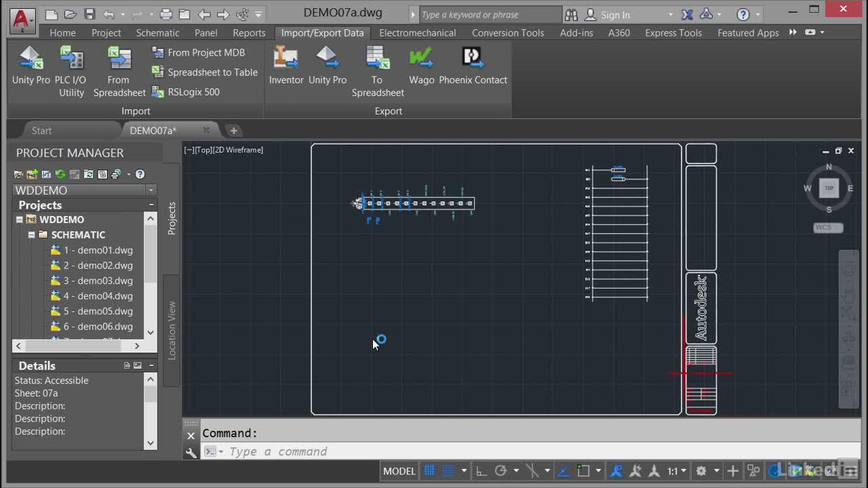Click the New Project icon in Project Manager
This screenshot has height=488, width=868.
[32, 174]
